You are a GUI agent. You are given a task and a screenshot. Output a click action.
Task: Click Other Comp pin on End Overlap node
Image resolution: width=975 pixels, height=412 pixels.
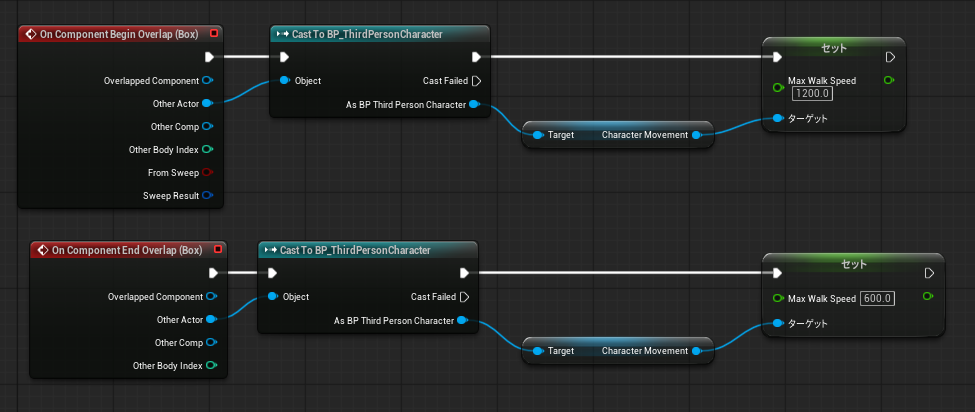click(211, 342)
